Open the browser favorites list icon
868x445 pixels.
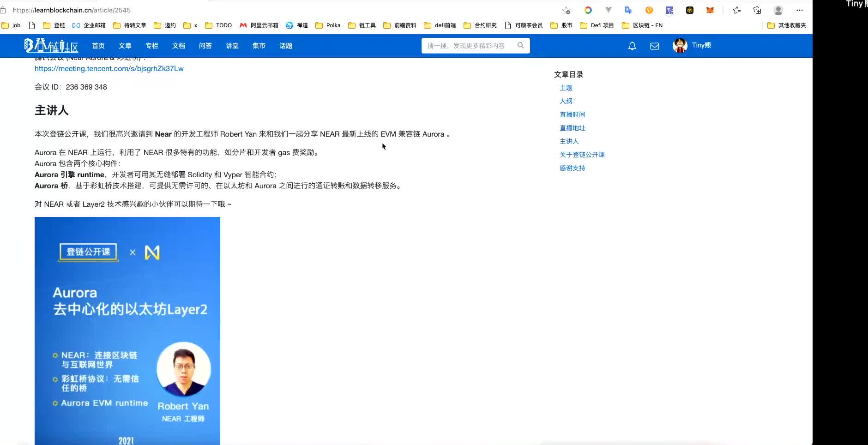pos(737,10)
